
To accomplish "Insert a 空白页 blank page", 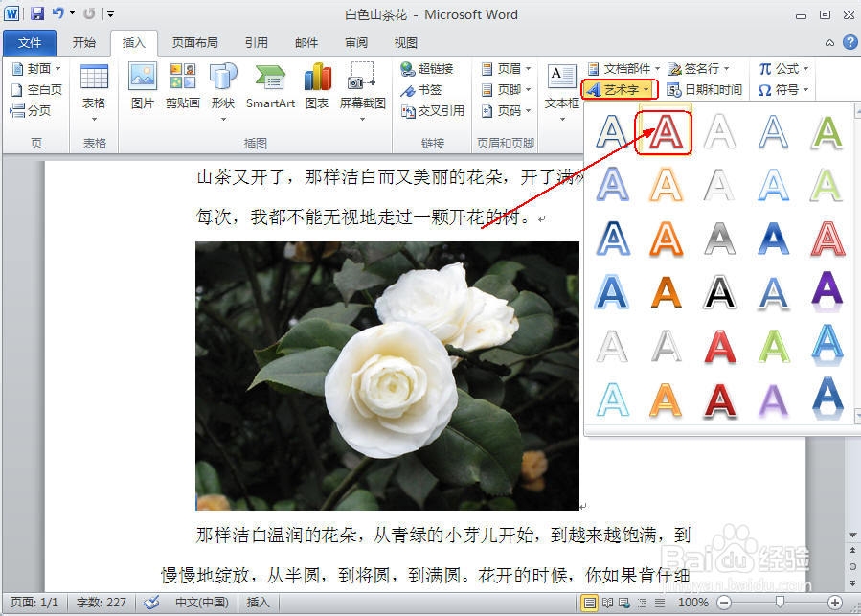I will (36, 89).
